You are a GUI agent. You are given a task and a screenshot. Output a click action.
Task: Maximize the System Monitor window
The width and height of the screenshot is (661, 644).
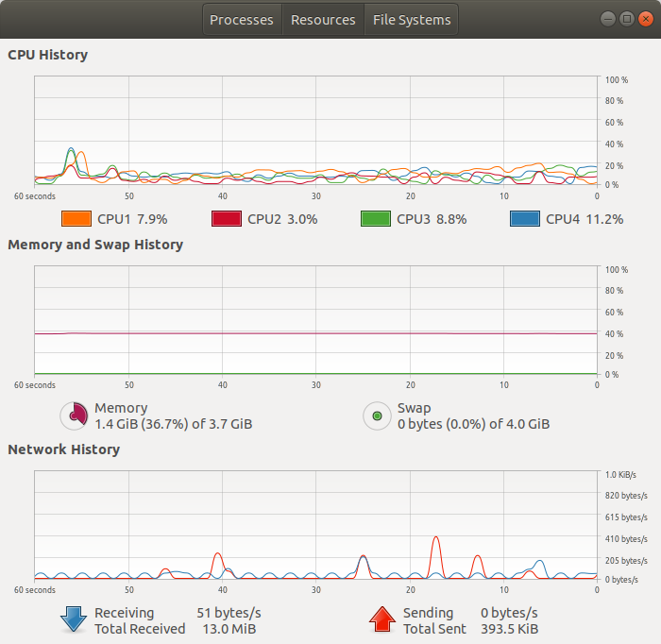click(x=627, y=19)
